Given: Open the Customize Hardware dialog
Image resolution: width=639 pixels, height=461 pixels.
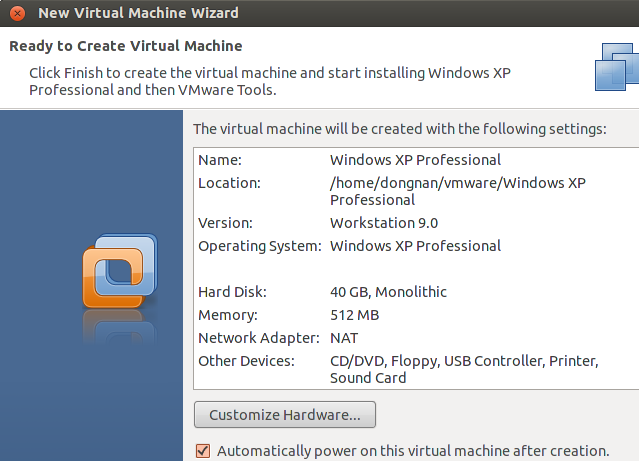Looking at the screenshot, I should tap(285, 415).
